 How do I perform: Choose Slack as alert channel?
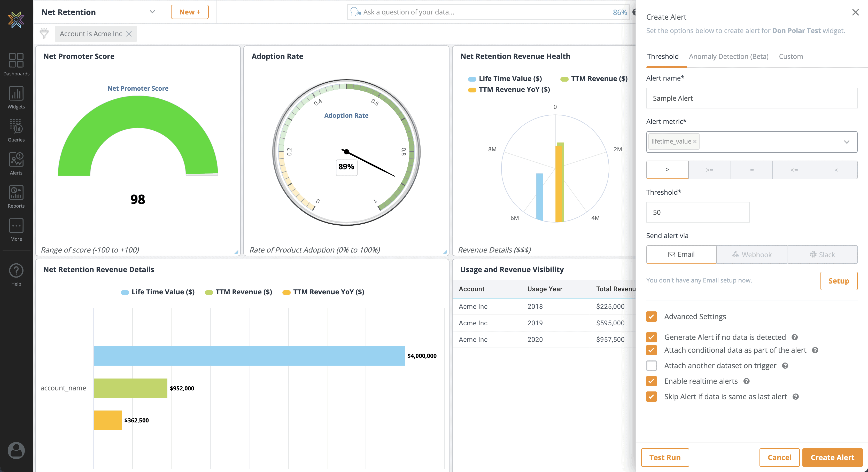pos(822,254)
